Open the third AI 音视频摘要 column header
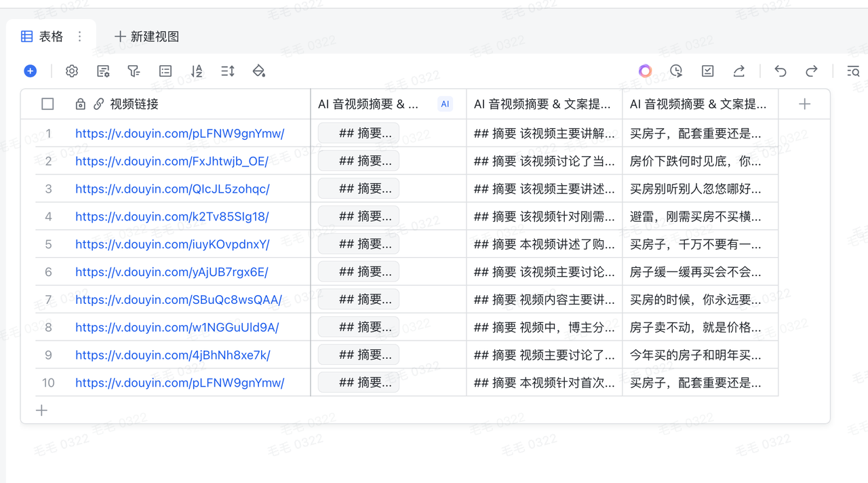The image size is (868, 483). tap(701, 104)
